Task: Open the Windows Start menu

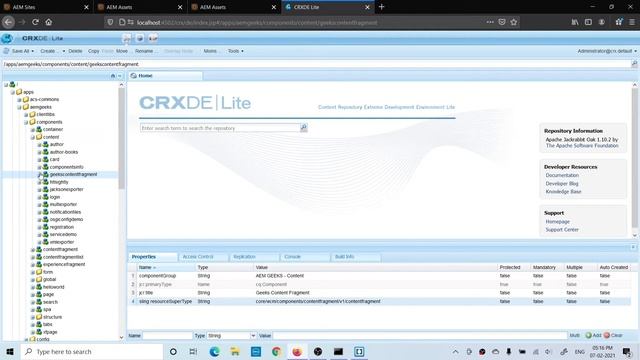Action: click(x=10, y=351)
